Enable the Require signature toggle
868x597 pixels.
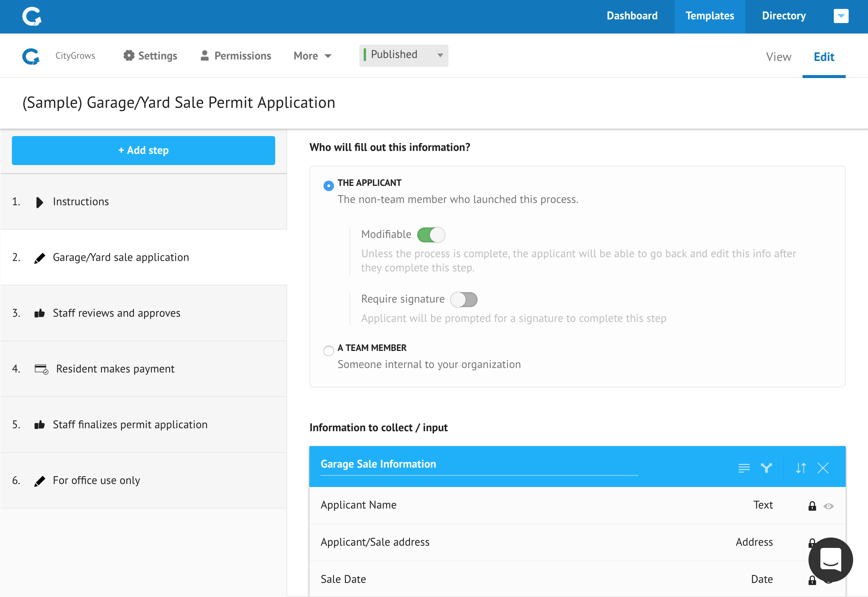(x=463, y=299)
